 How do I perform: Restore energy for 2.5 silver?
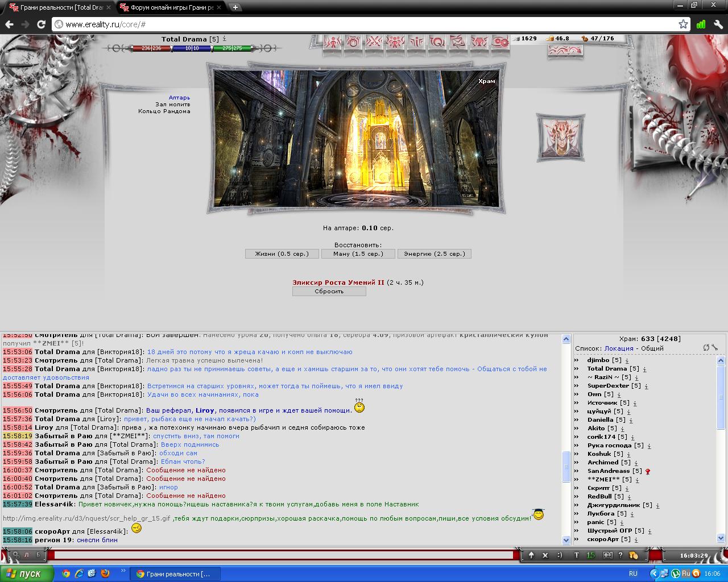tap(435, 254)
